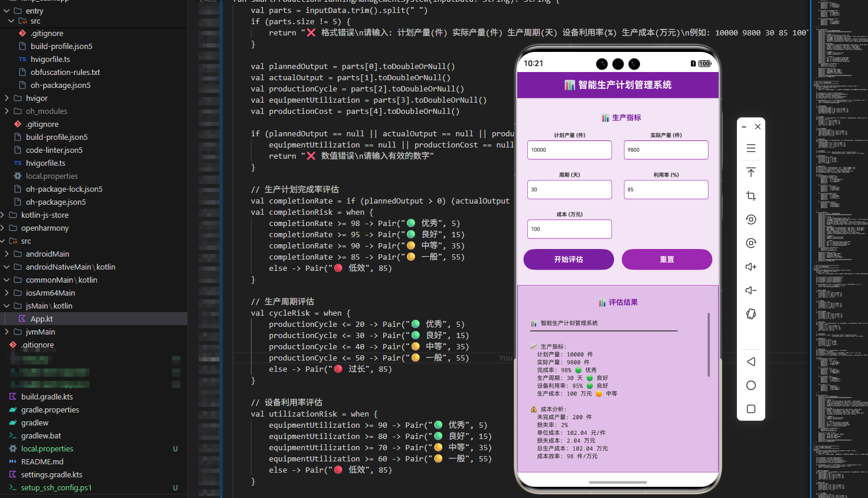This screenshot has width=868, height=498.
Task: Tap the emulator Recents square button
Action: (x=751, y=409)
